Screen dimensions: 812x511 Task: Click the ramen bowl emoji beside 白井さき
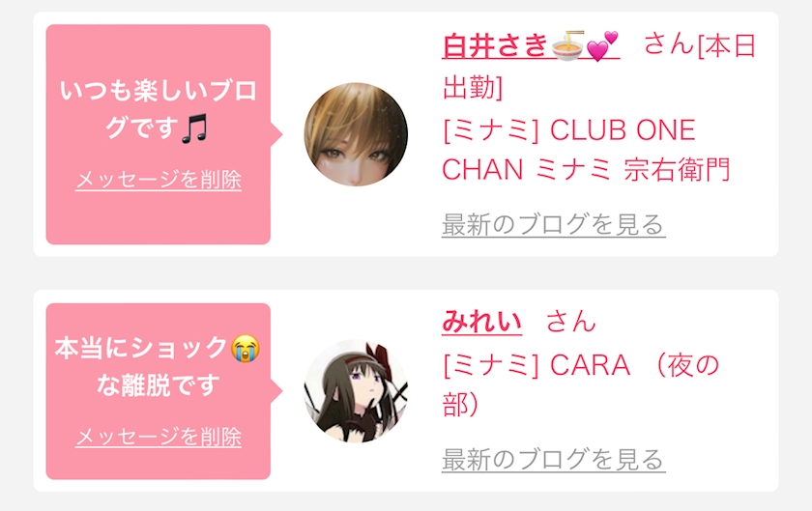[567, 47]
